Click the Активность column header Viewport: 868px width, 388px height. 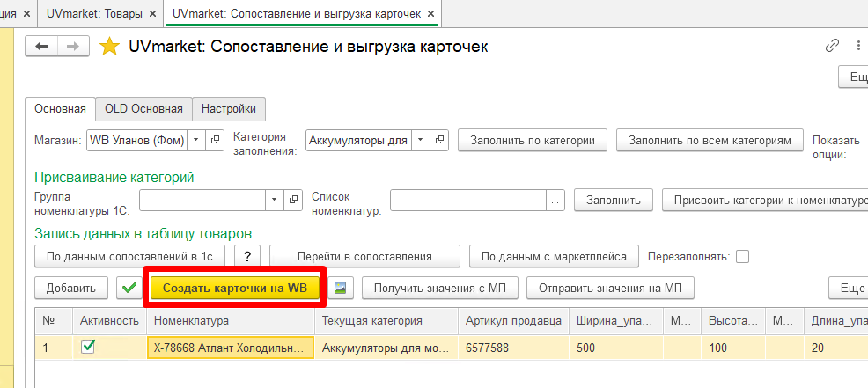109,321
